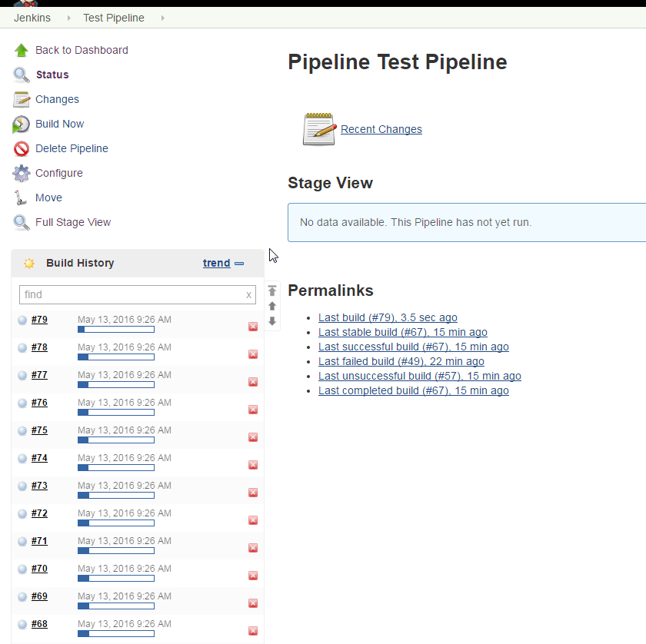The width and height of the screenshot is (646, 644).
Task: Click the Configure gear icon
Action: tap(22, 173)
